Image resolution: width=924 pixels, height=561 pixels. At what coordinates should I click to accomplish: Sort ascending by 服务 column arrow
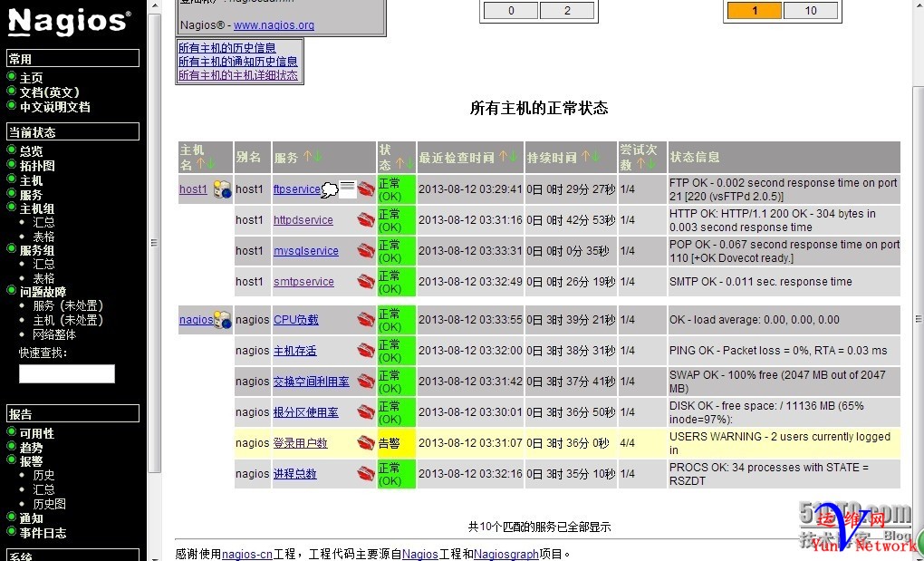point(307,157)
